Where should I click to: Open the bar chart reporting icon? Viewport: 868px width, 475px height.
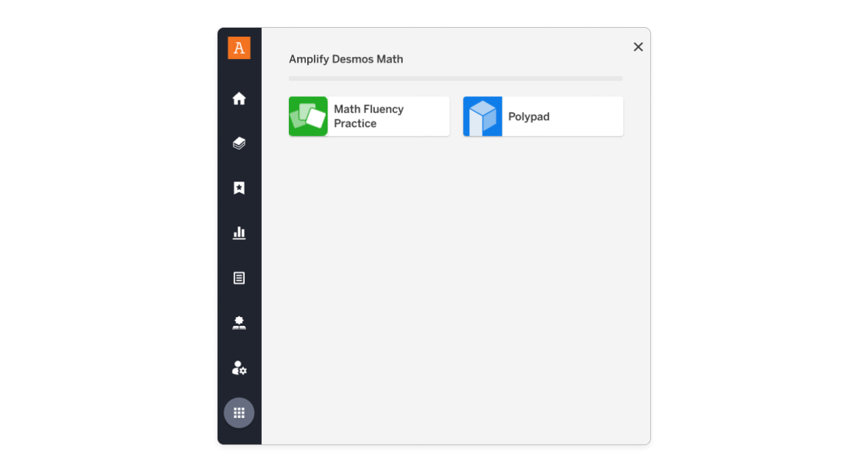[239, 233]
